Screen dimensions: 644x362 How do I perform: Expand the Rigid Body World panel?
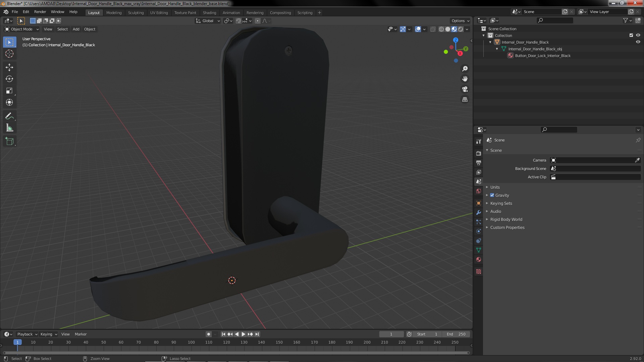506,220
